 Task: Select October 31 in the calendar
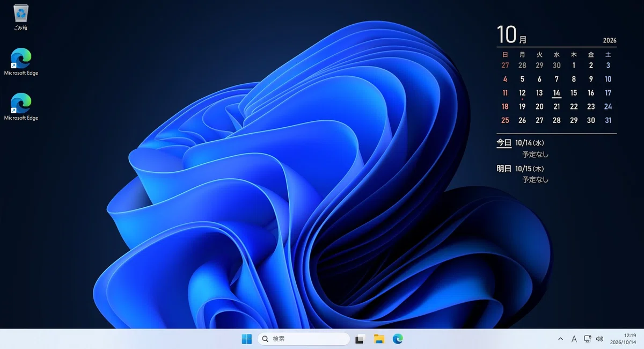(x=608, y=120)
